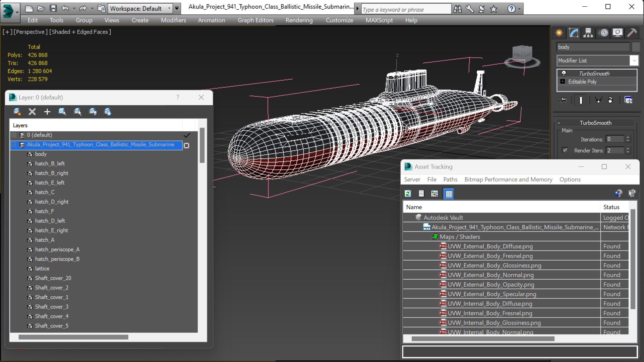
Task: Click the help question mark in Layer dialog
Action: click(x=178, y=97)
